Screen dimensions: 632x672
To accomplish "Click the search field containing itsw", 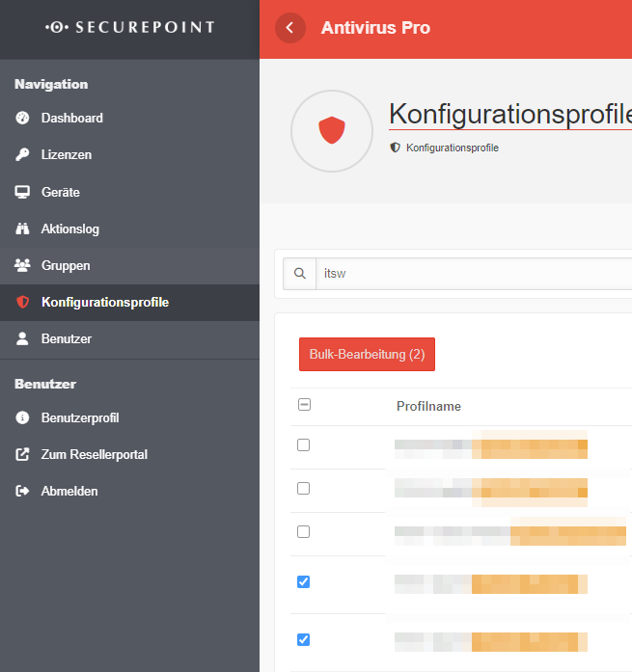I will pyautogui.click(x=473, y=274).
